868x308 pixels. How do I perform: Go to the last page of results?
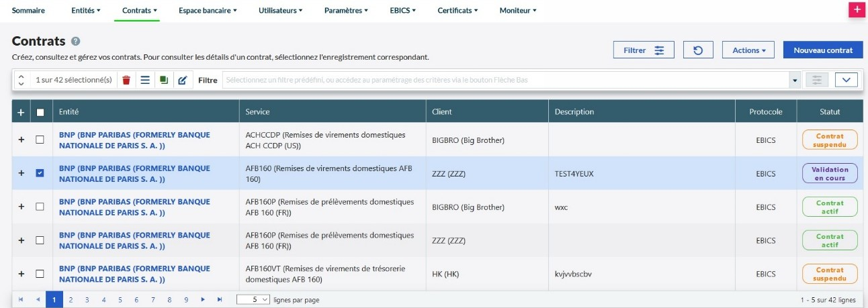[220, 300]
